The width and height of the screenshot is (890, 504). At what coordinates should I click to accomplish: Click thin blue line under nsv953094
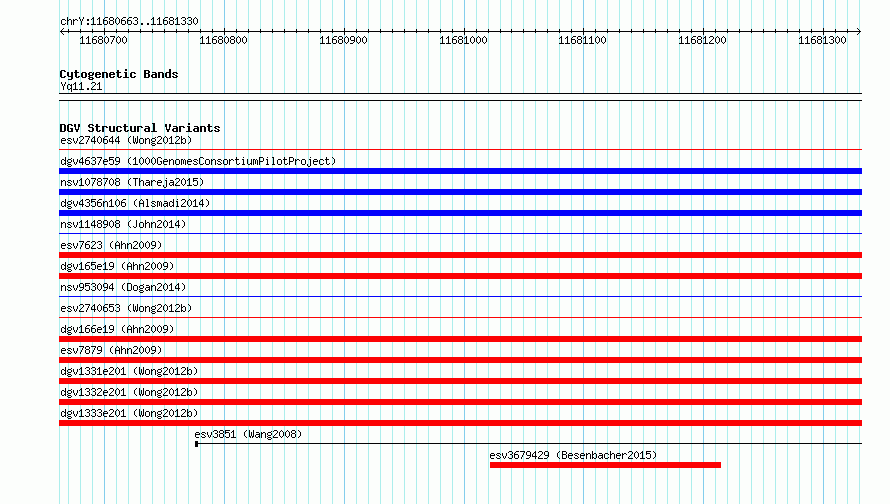[x=460, y=297]
